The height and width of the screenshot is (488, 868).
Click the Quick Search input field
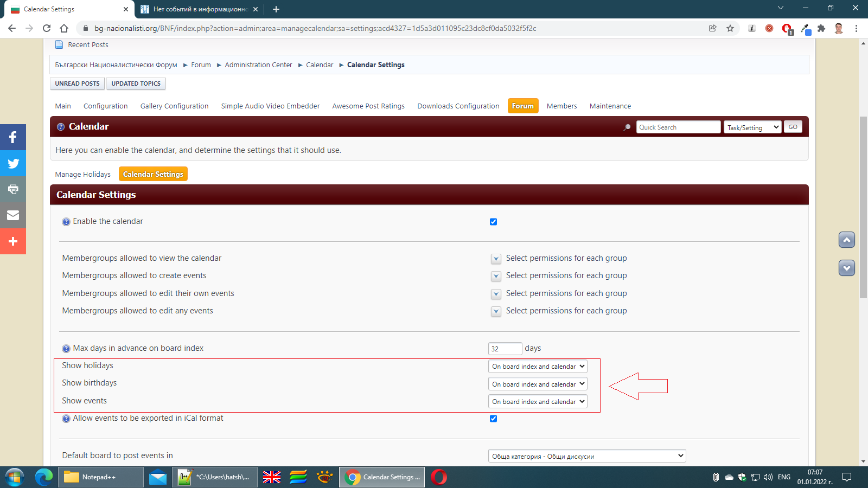tap(678, 127)
